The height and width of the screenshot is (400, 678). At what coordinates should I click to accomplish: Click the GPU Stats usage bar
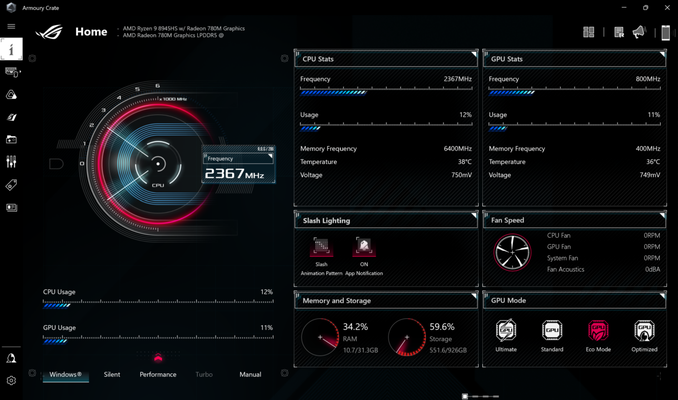pos(575,126)
